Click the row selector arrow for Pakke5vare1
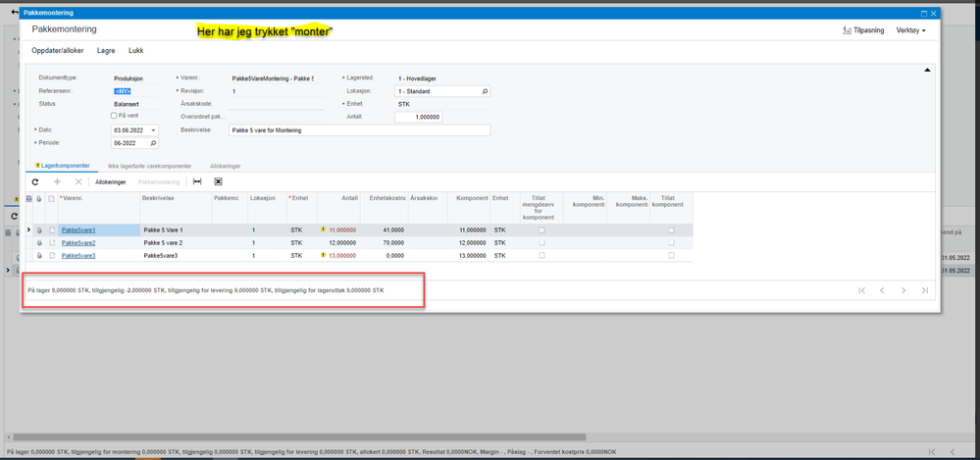Image resolution: width=980 pixels, height=460 pixels. point(28,230)
